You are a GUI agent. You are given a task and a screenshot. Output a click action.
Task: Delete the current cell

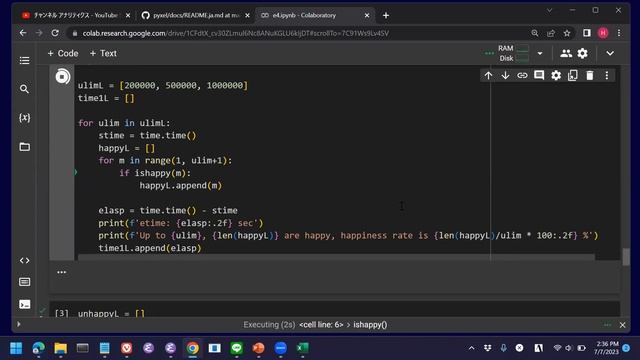pos(590,76)
